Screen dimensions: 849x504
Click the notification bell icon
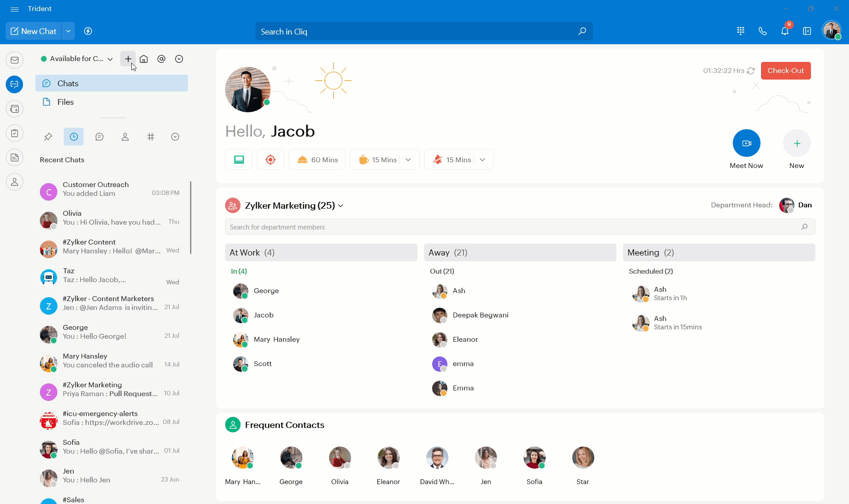click(784, 31)
